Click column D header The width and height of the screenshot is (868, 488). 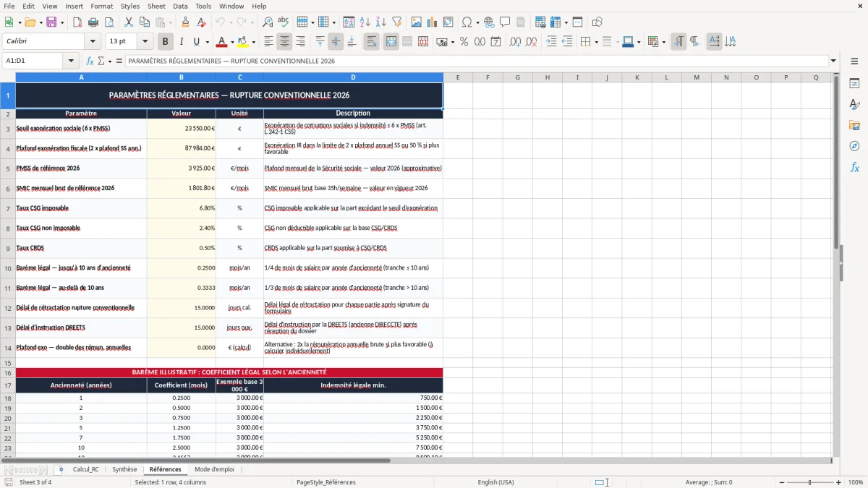click(353, 77)
